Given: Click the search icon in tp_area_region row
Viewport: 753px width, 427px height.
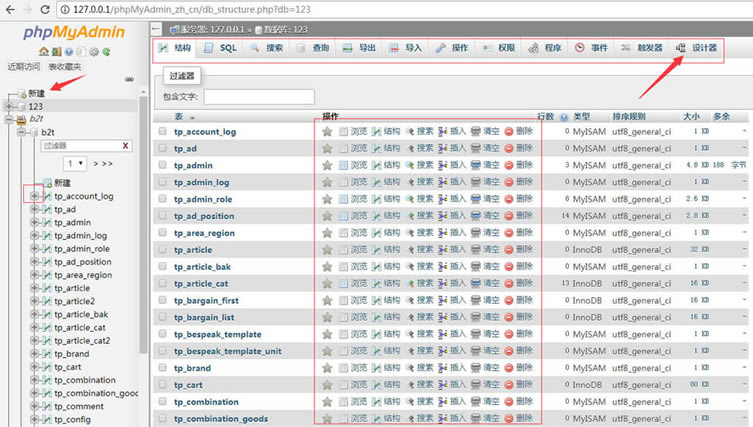Looking at the screenshot, I should point(410,232).
